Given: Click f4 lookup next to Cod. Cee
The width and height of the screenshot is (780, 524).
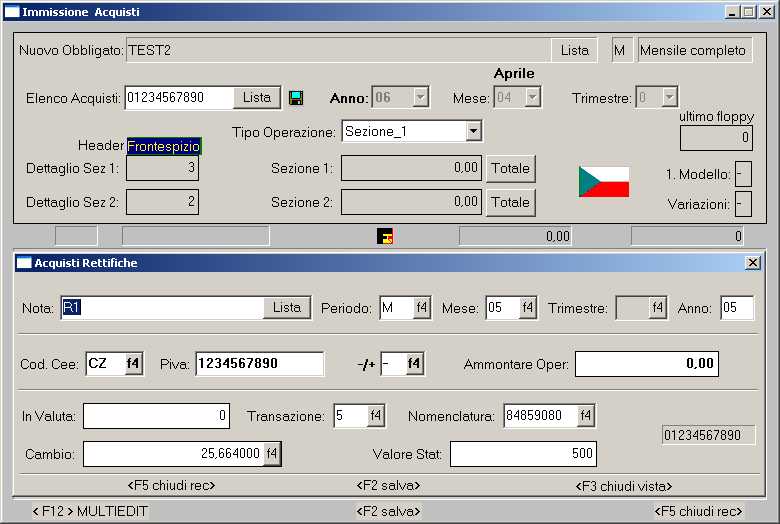Looking at the screenshot, I should (x=133, y=363).
